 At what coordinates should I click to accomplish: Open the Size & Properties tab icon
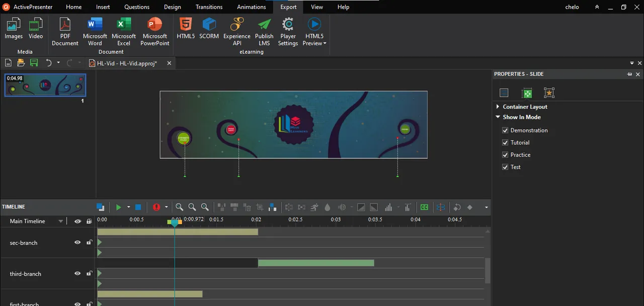[527, 93]
